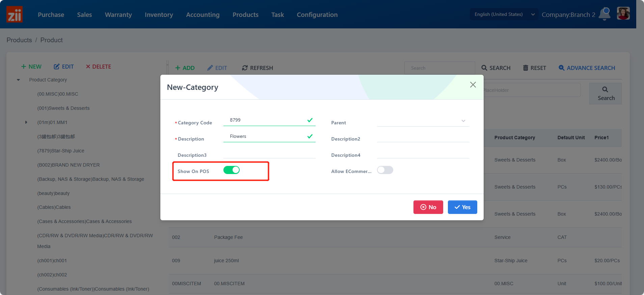Screen dimensions: 644x295
Task: Open the Inventory menu
Action: [x=159, y=15]
